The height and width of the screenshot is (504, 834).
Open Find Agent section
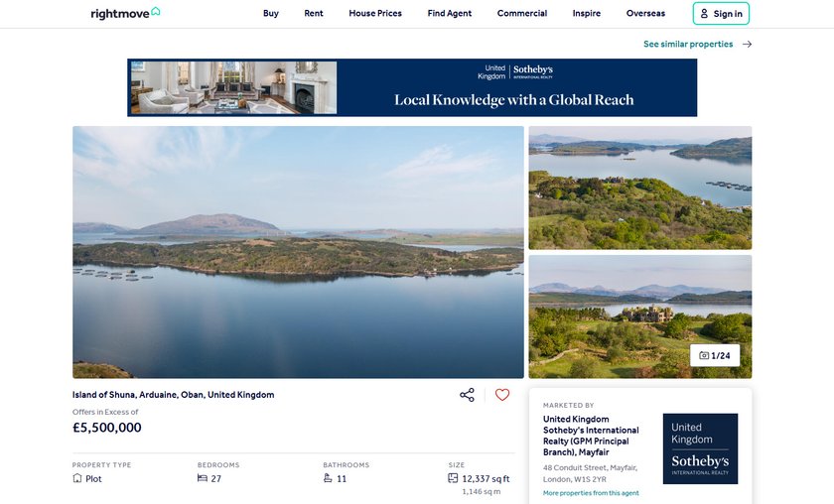point(450,13)
